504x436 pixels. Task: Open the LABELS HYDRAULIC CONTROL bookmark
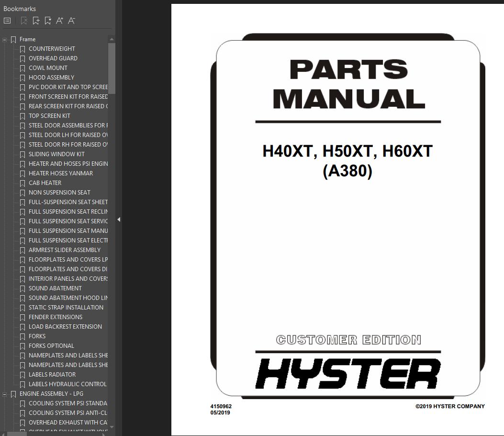[x=67, y=384]
